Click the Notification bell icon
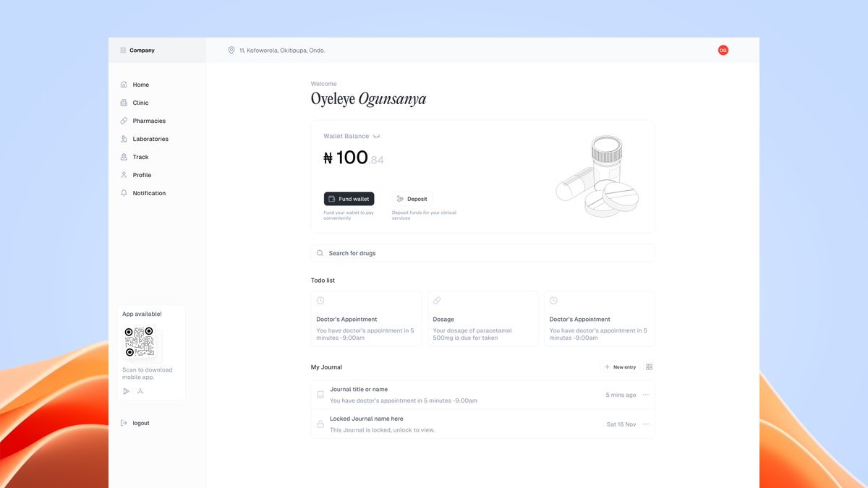The height and width of the screenshot is (488, 868). click(x=124, y=193)
